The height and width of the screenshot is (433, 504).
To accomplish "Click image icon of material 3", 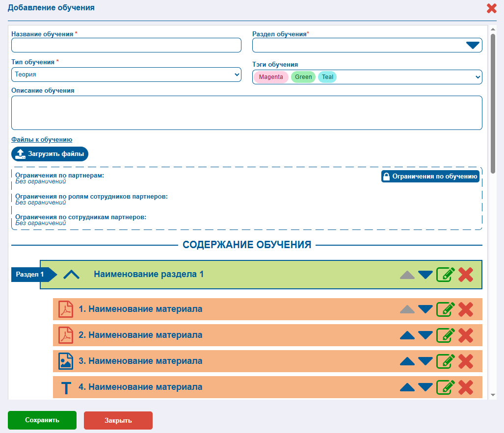I will (66, 361).
